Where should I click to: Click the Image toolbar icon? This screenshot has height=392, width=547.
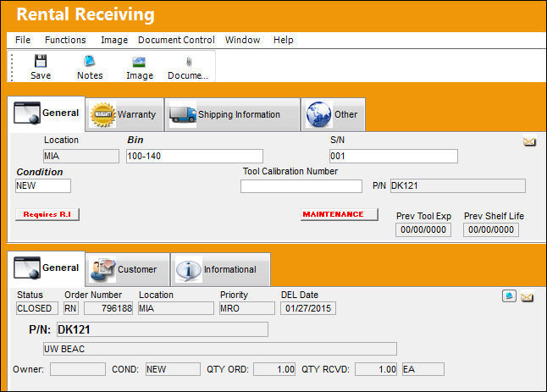(x=139, y=62)
